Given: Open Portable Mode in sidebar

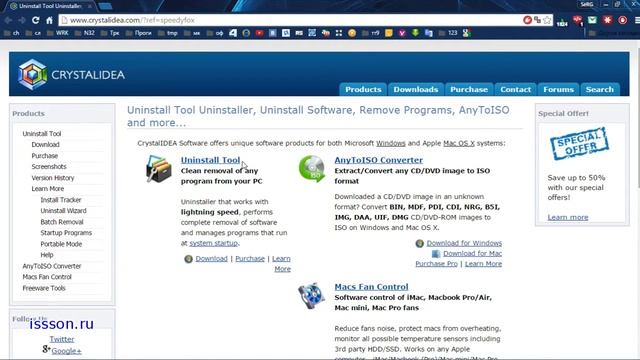Looking at the screenshot, I should (x=61, y=244).
